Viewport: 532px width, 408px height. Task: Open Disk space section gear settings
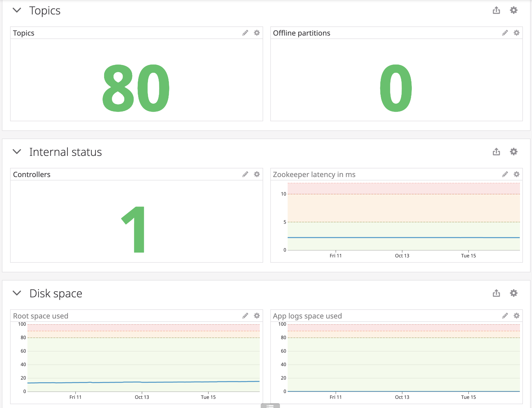point(513,293)
